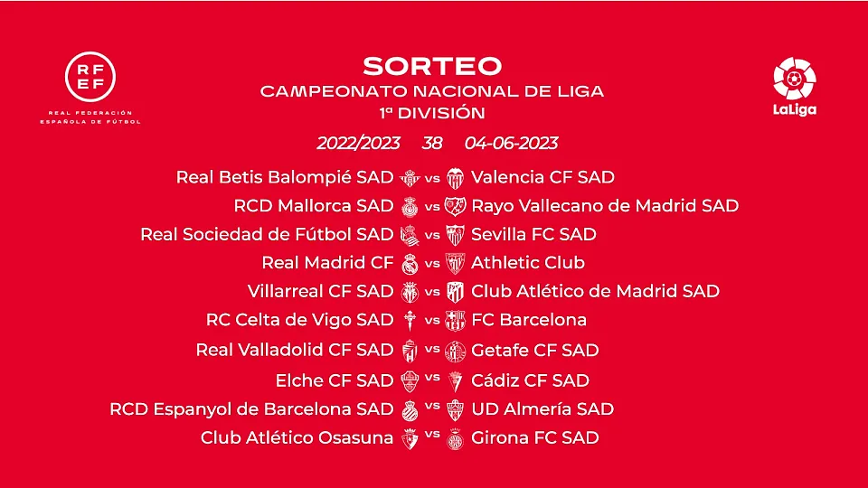This screenshot has height=488, width=868.
Task: Select the FC Barcelona crest
Action: click(455, 320)
